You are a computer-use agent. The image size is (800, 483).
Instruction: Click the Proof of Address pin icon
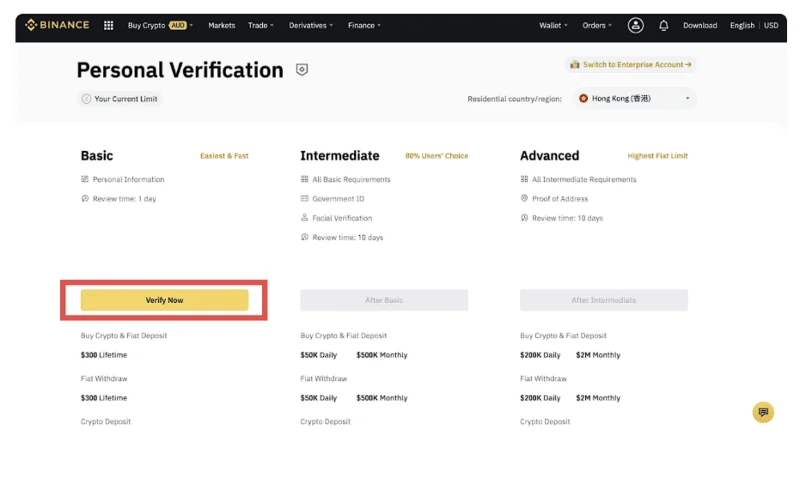click(524, 198)
